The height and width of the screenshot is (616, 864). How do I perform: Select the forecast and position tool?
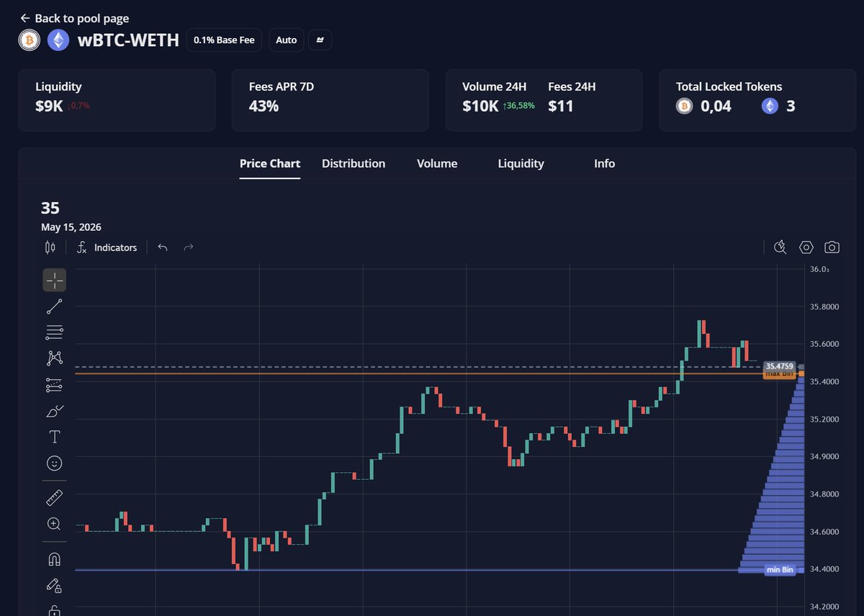click(55, 385)
